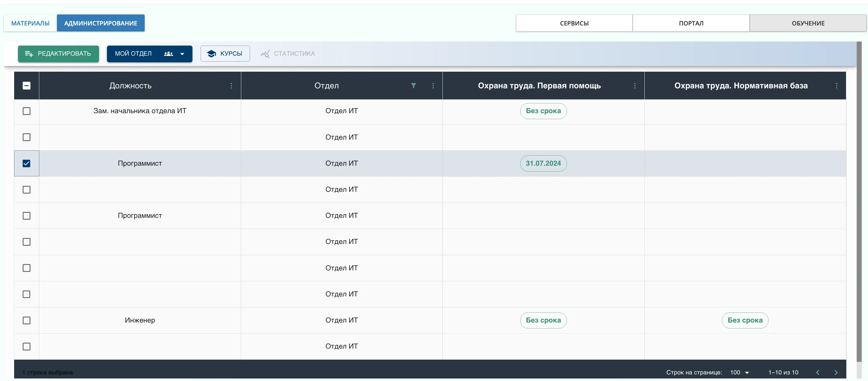The image size is (868, 381).
Task: Open the filter icon on Отдел column
Action: point(414,86)
